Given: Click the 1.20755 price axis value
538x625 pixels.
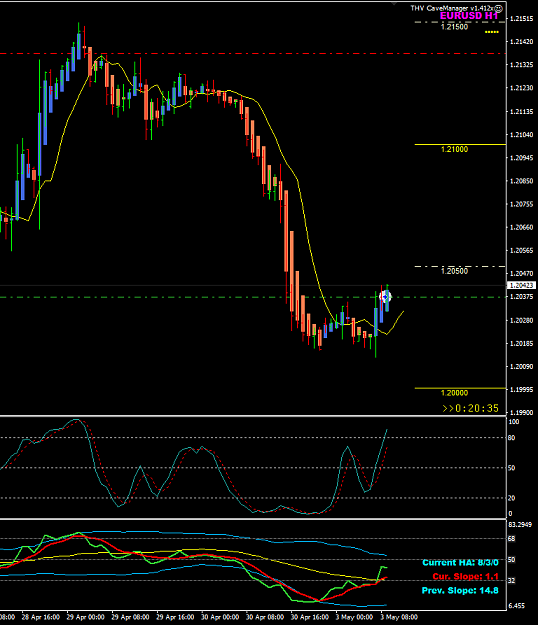Looking at the screenshot, I should pyautogui.click(x=522, y=204).
